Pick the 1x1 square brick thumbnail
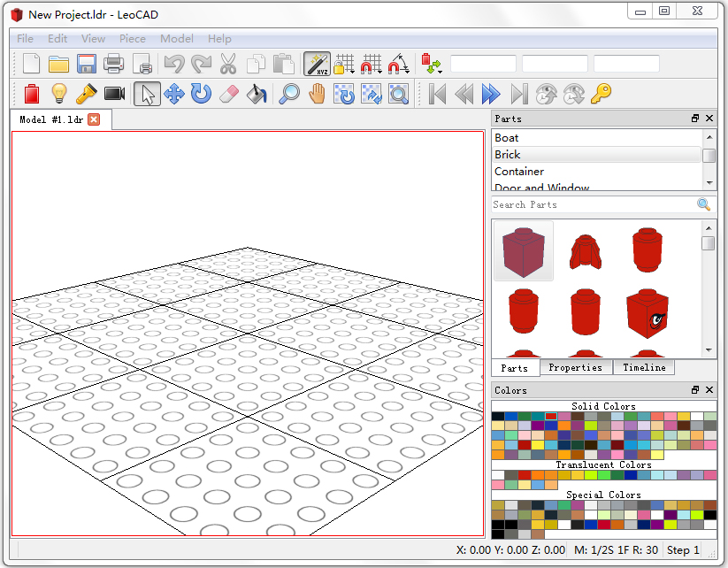 [524, 250]
